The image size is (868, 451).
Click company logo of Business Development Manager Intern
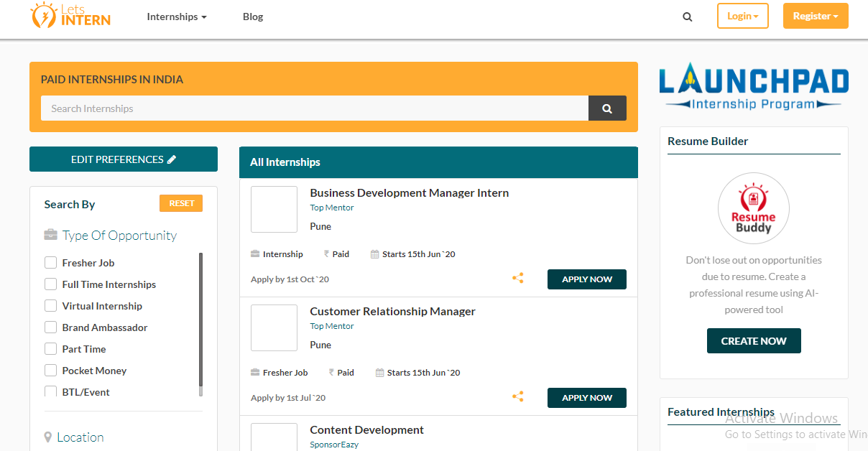[x=274, y=209]
